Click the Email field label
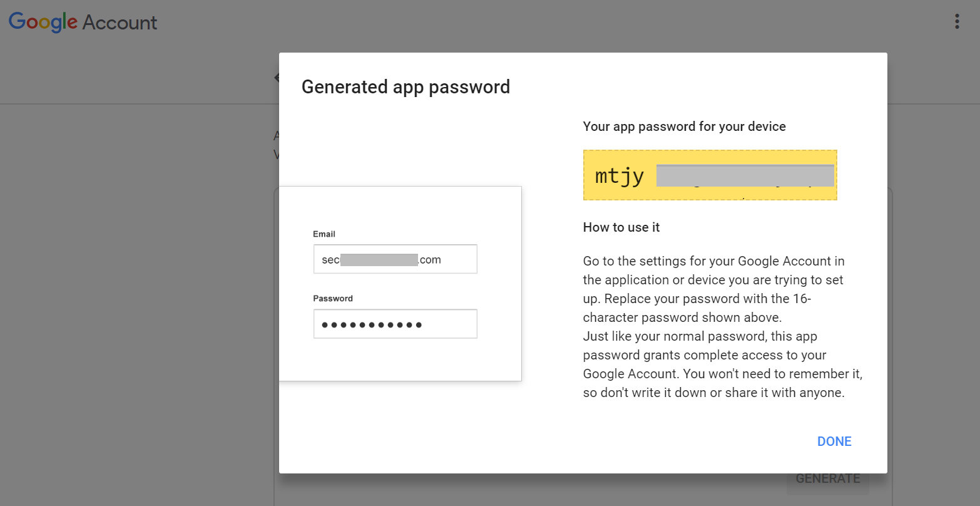The image size is (980, 506). [x=324, y=234]
